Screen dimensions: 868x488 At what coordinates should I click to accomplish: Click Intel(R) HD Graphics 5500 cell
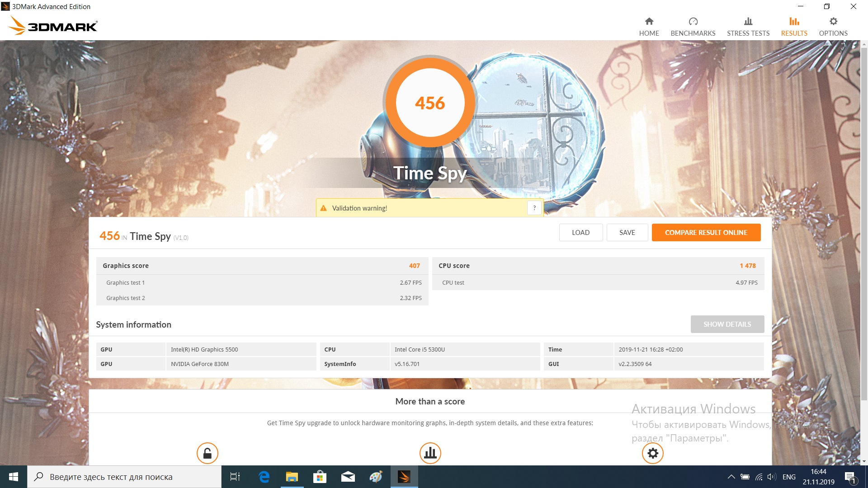[x=241, y=349]
